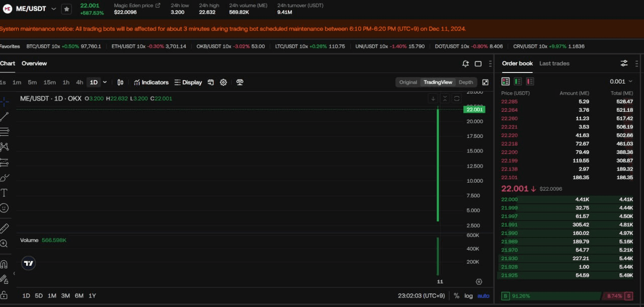Select the trend line drawing tool

[5, 117]
